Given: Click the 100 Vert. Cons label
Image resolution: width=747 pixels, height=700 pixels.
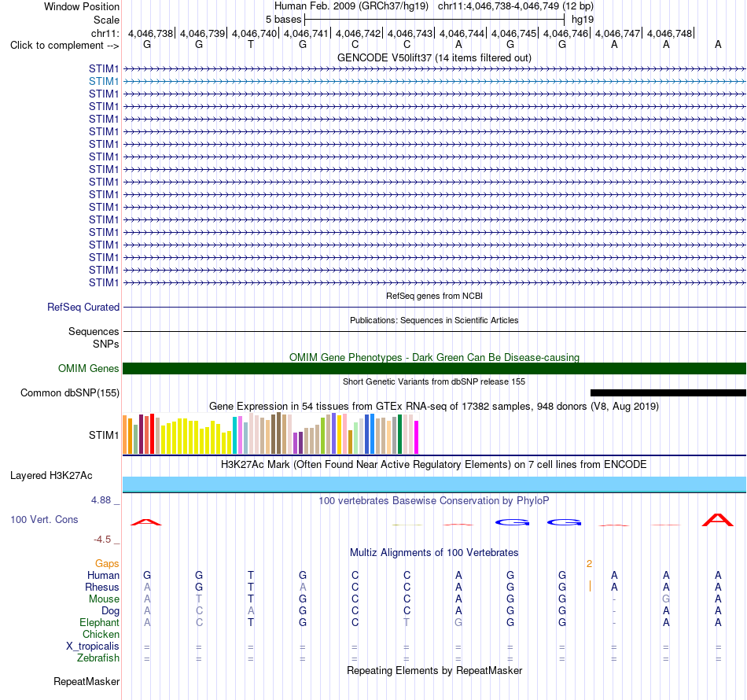Looking at the screenshot, I should 44,519.
